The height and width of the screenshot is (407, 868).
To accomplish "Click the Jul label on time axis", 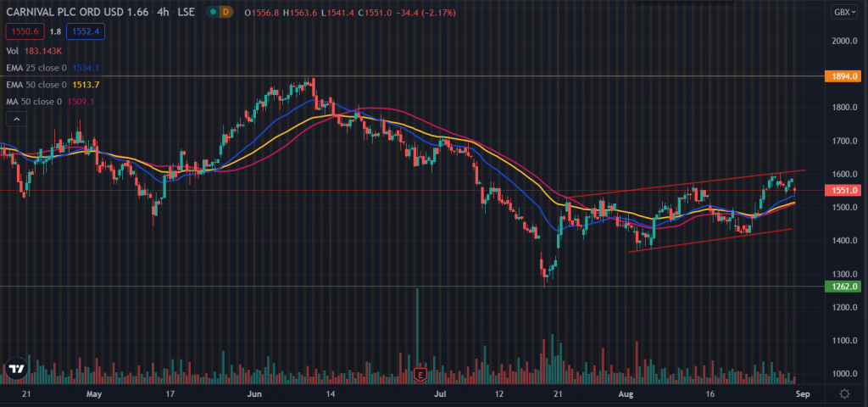I will point(441,394).
